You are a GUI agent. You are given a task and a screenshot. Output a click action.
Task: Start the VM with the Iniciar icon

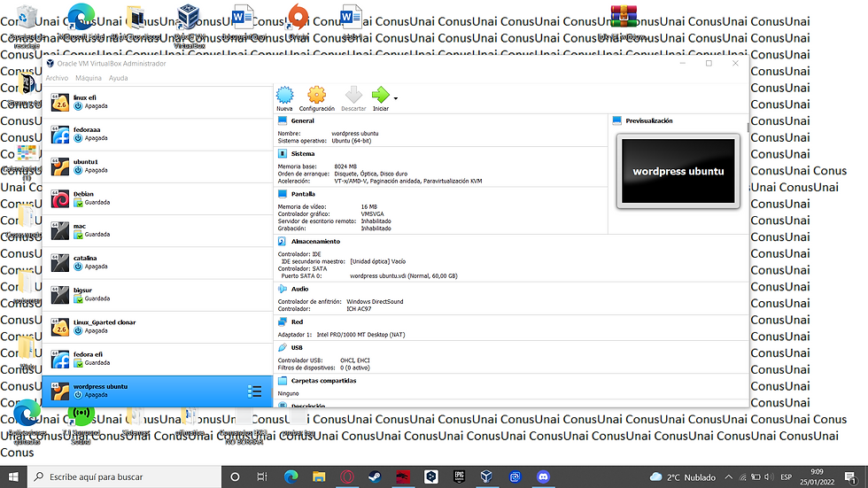click(380, 95)
